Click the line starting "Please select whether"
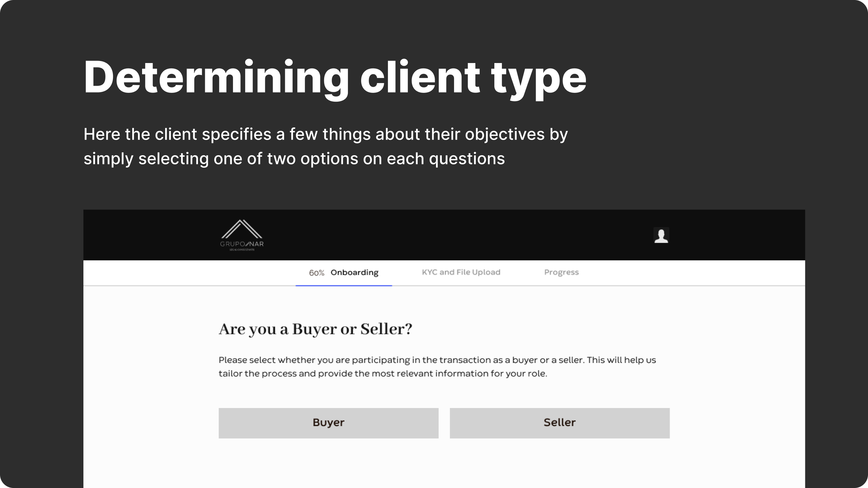 [437, 360]
